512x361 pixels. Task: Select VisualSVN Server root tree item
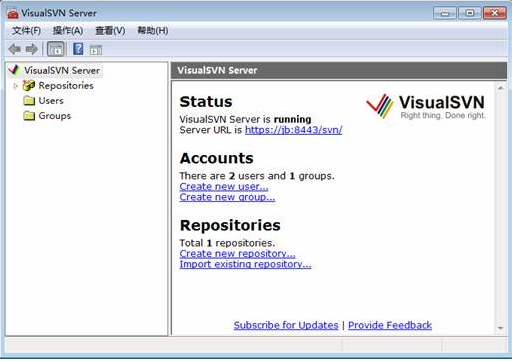coord(62,70)
